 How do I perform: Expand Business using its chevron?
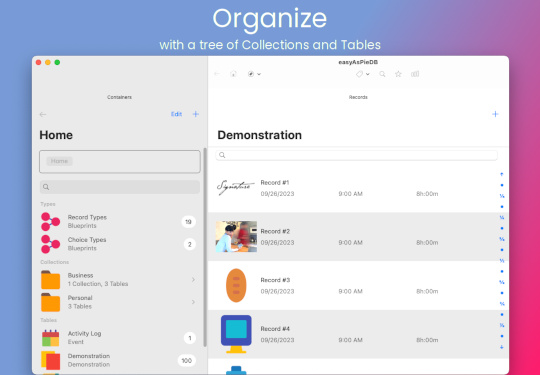193,280
